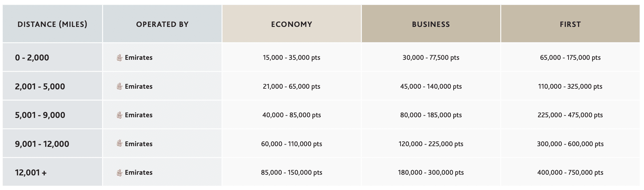The width and height of the screenshot is (644, 190).
Task: Click the 400,000 - 750,000 pts first value
Action: pos(570,173)
